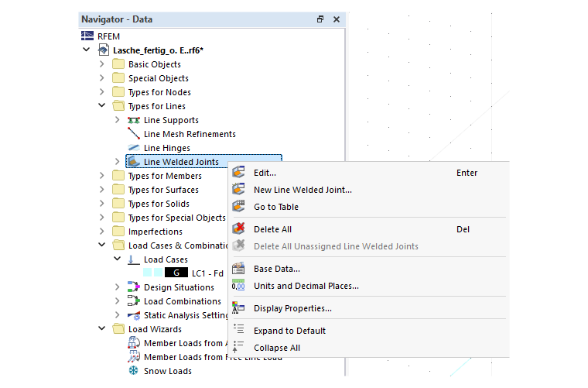Expand the Load Combinations node
Image resolution: width=588 pixels, height=388 pixels.
(118, 301)
